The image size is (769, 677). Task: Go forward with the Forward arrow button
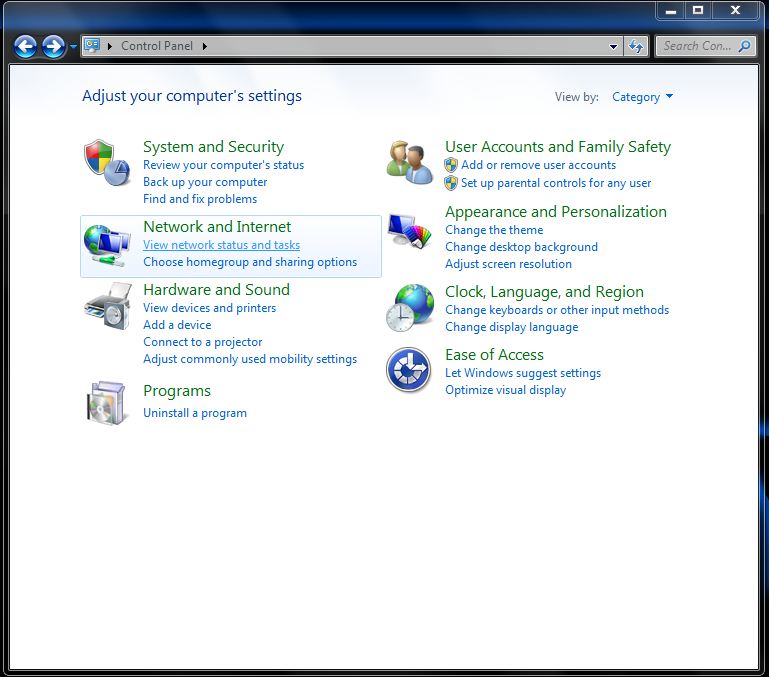(53, 47)
